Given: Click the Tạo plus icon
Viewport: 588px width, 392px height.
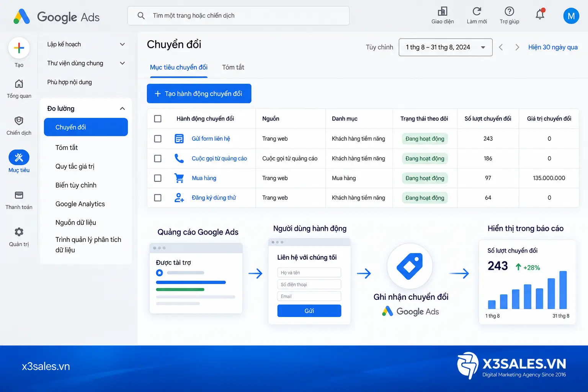Looking at the screenshot, I should pos(19,48).
